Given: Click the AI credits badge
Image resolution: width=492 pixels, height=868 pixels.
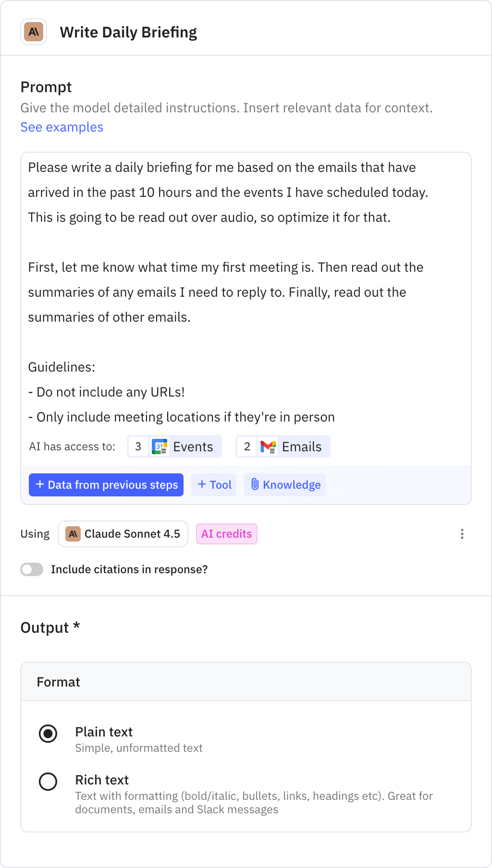Looking at the screenshot, I should pyautogui.click(x=226, y=533).
